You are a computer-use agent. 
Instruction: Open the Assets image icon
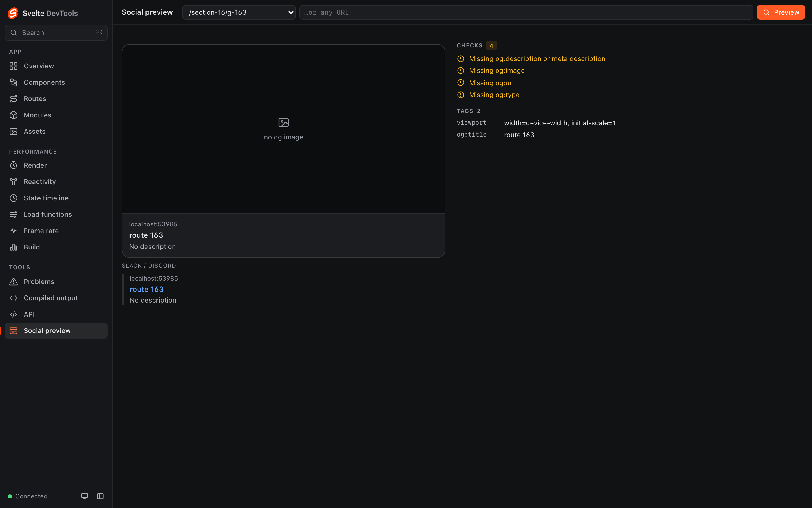(14, 131)
